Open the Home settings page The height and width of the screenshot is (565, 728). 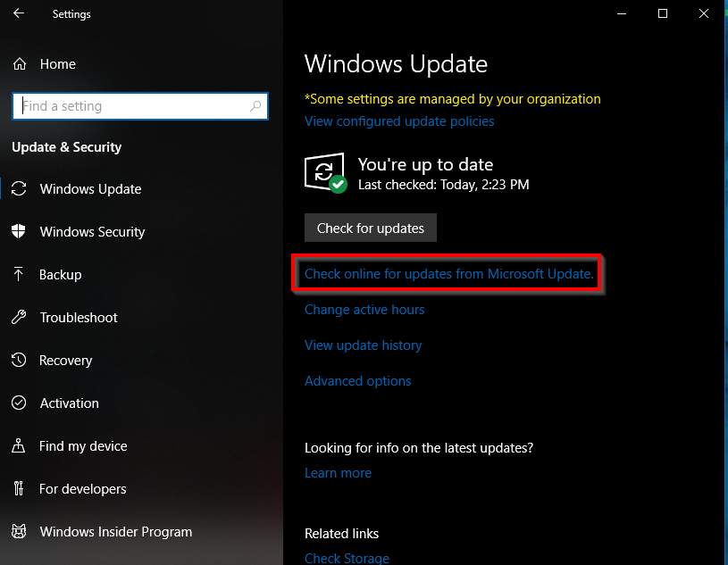click(x=57, y=64)
